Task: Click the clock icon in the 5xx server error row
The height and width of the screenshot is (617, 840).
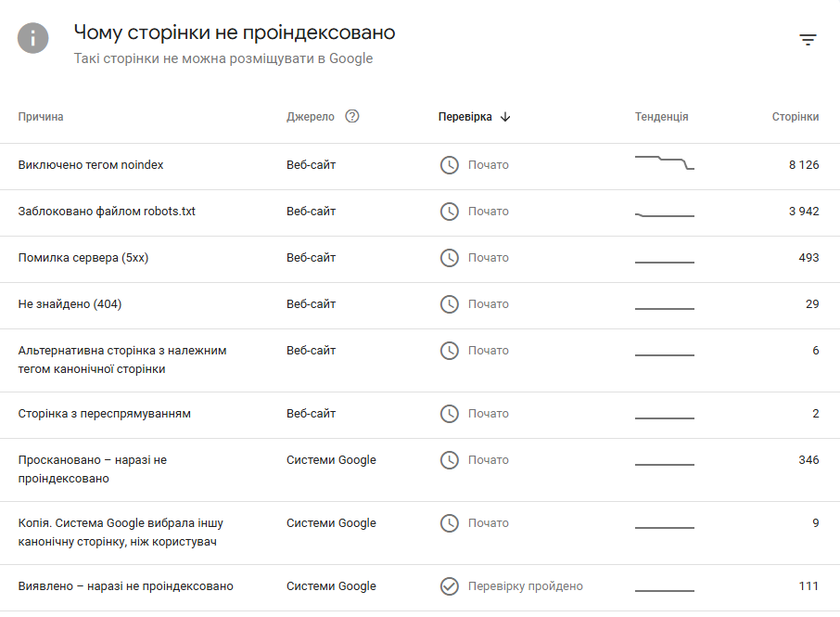Action: (x=449, y=258)
